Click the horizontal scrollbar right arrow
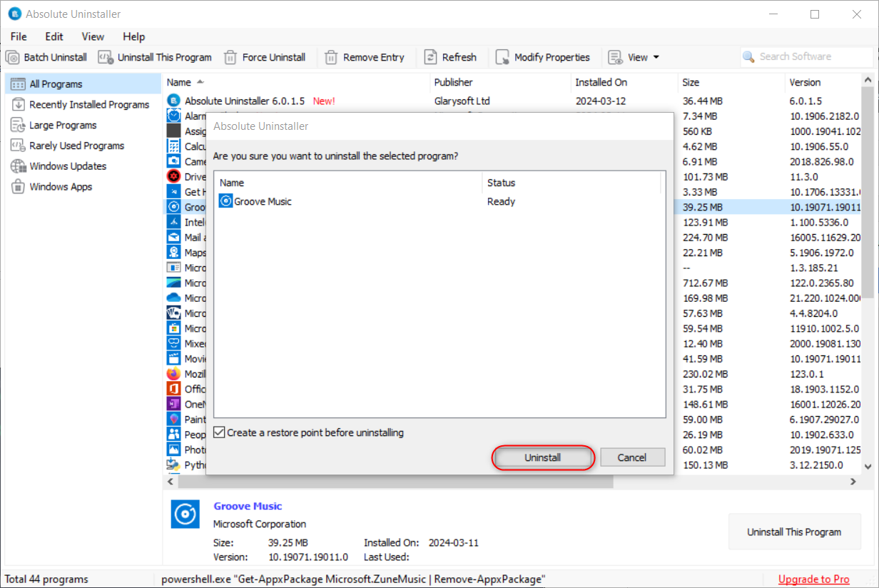The width and height of the screenshot is (879, 588). (853, 482)
